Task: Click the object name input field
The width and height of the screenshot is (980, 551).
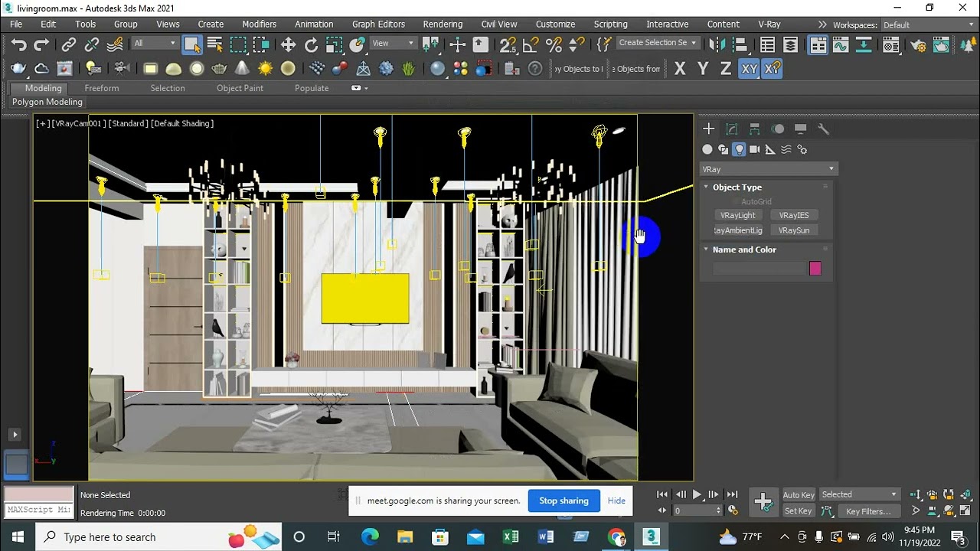Action: (759, 268)
